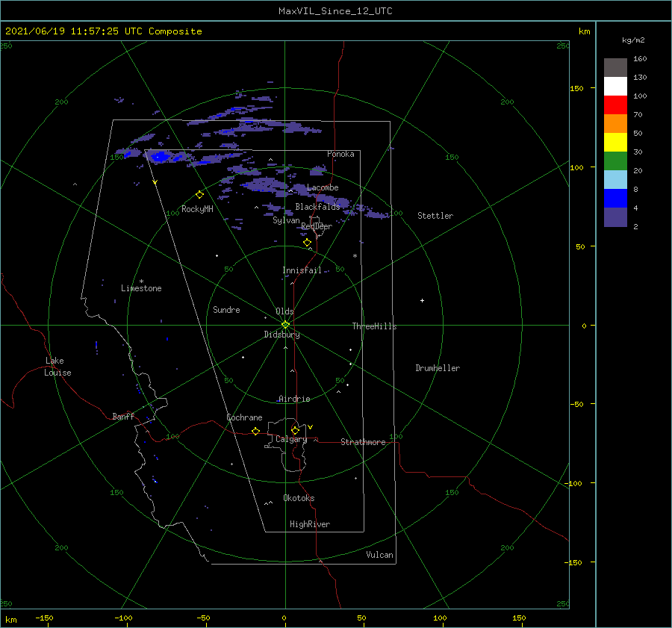Select the HighRiver label
672x628 pixels.
tap(310, 524)
